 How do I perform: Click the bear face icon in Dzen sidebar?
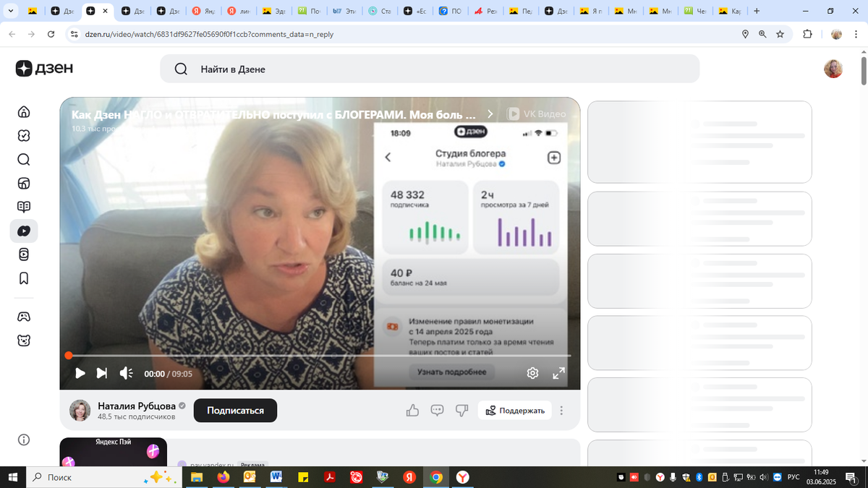click(x=24, y=341)
